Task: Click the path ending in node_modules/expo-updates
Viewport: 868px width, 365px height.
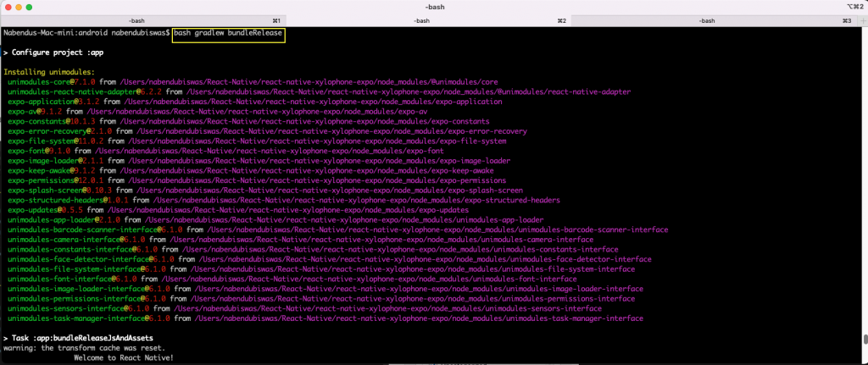Action: click(288, 210)
